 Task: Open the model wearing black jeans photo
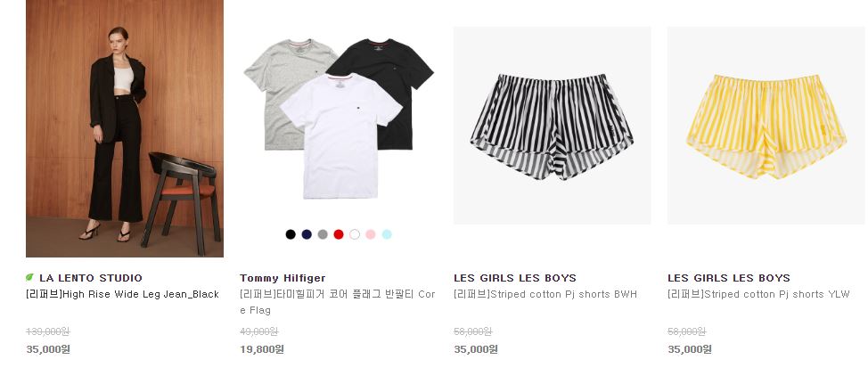tap(125, 128)
